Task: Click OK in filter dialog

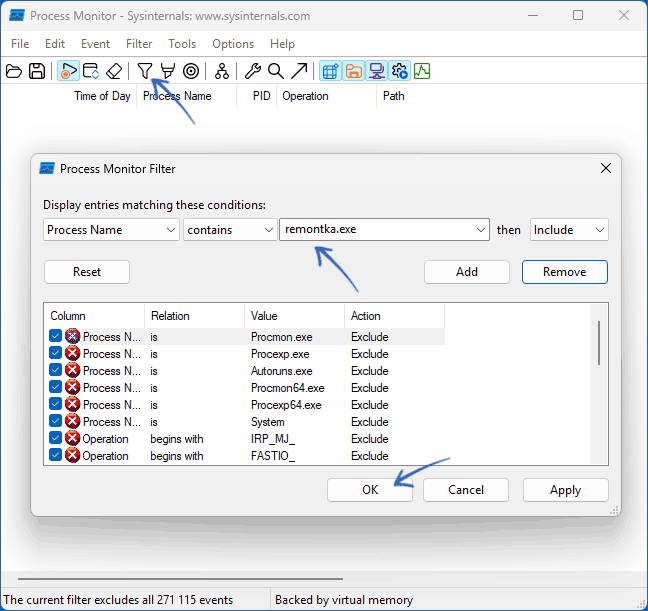Action: point(370,490)
